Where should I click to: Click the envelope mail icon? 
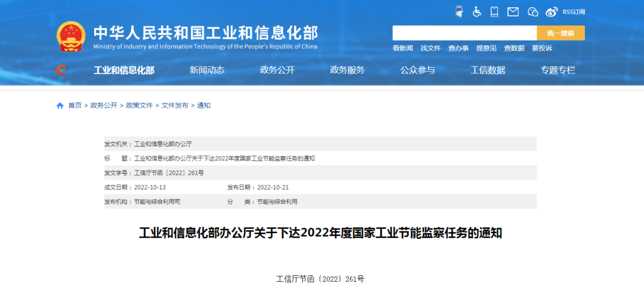[513, 12]
